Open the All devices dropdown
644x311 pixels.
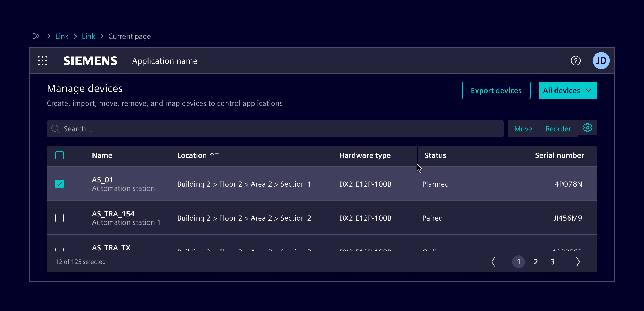click(567, 90)
